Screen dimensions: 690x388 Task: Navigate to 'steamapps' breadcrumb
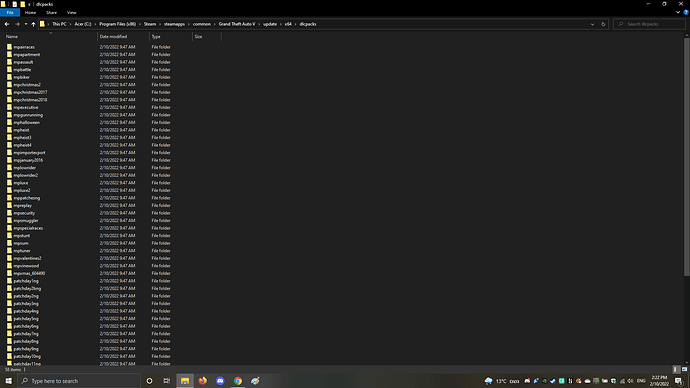pyautogui.click(x=174, y=24)
